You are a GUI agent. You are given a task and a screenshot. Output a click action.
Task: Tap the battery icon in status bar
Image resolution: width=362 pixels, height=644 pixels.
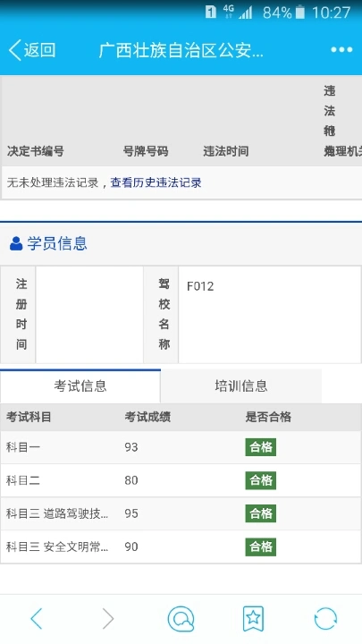coord(300,13)
